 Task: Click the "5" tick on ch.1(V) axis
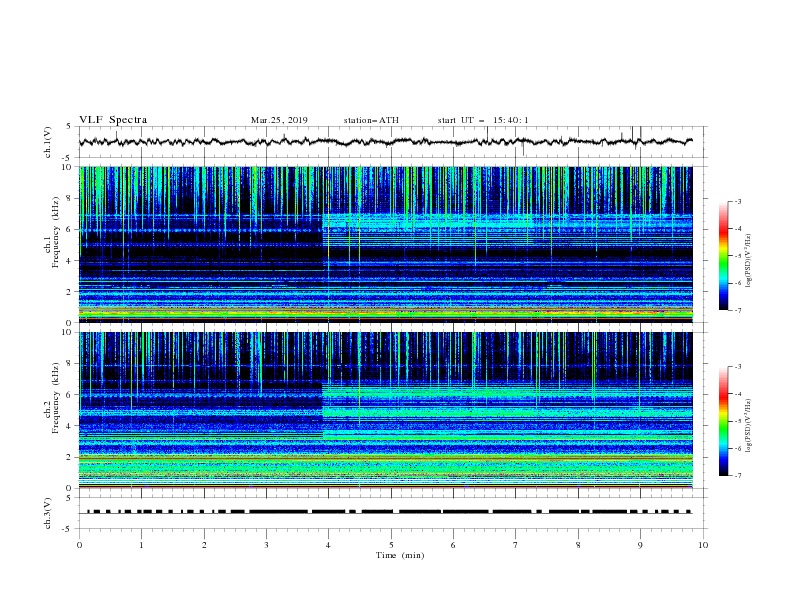[69, 127]
